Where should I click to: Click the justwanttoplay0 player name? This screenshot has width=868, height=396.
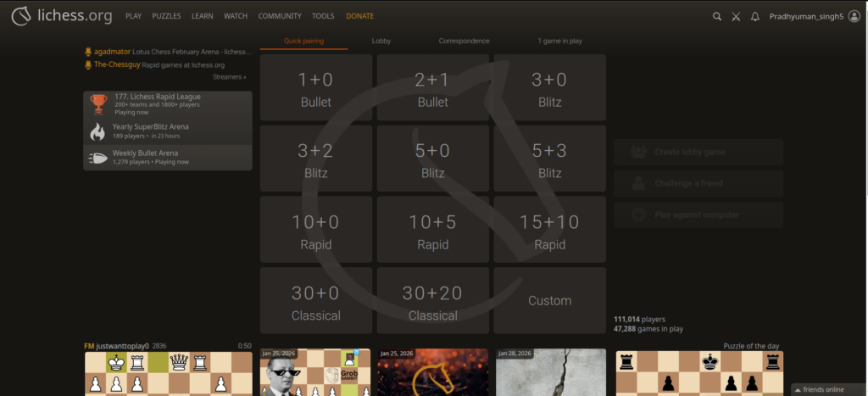(x=122, y=346)
